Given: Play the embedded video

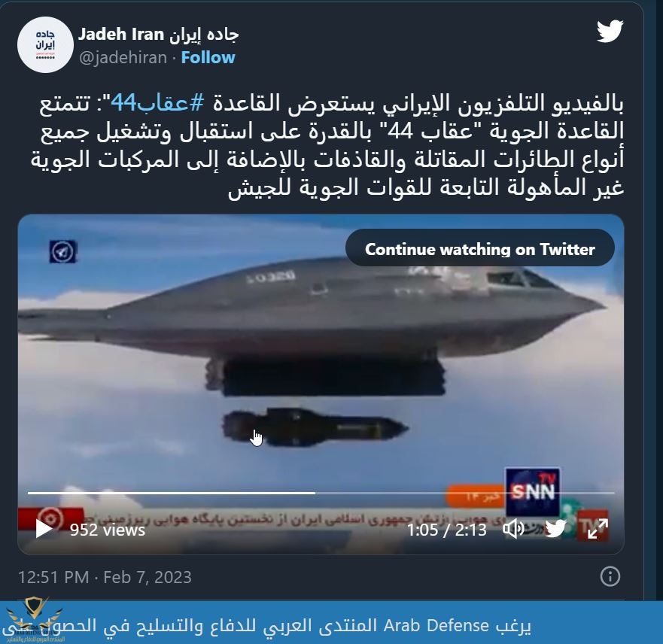Looking at the screenshot, I should 44,529.
